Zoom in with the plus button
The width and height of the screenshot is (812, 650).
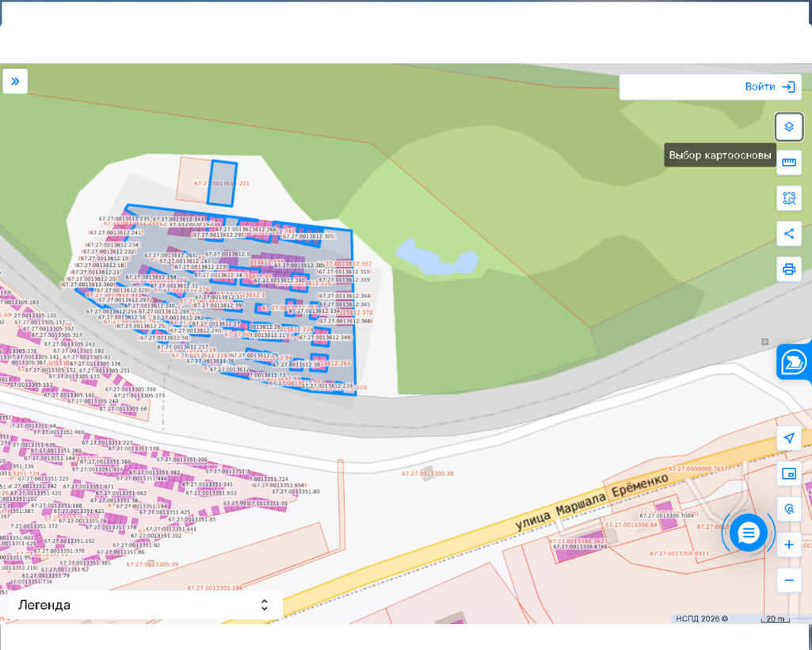[788, 545]
